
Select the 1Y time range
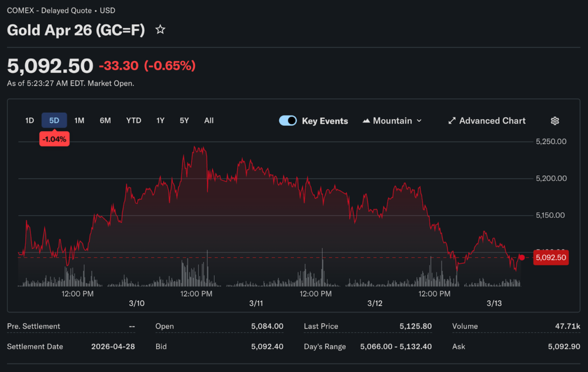click(x=160, y=121)
